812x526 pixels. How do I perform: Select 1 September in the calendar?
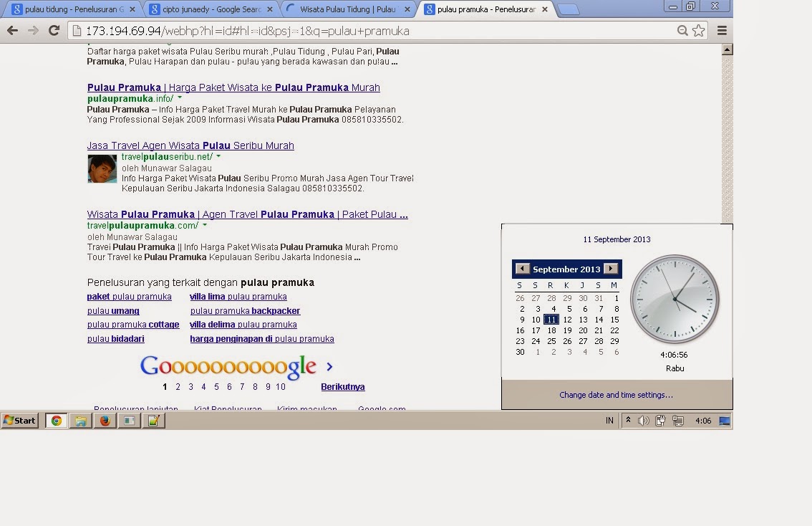coord(617,298)
